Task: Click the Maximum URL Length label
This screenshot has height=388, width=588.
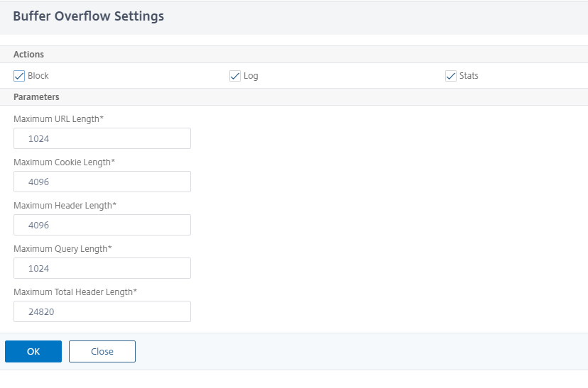Action: pyautogui.click(x=58, y=119)
